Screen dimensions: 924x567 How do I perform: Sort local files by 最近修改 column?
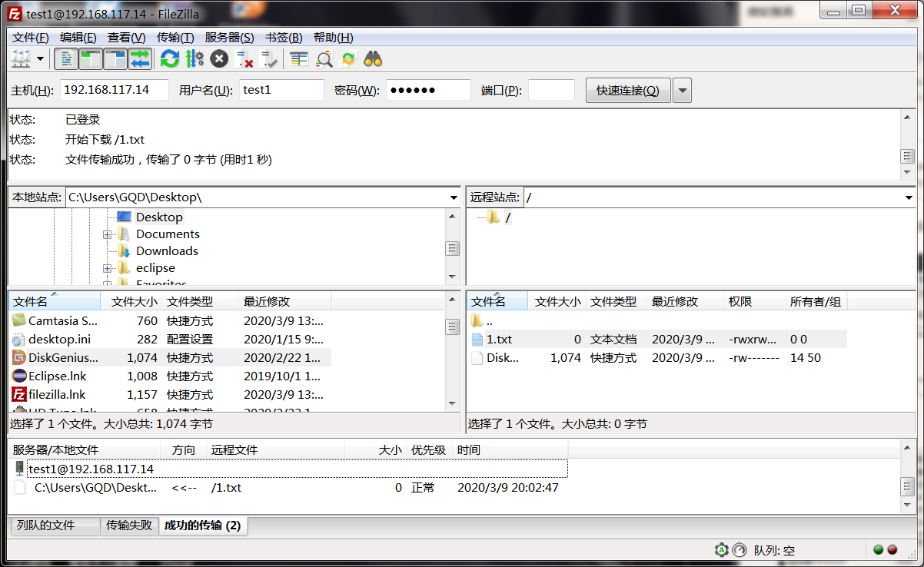click(285, 301)
